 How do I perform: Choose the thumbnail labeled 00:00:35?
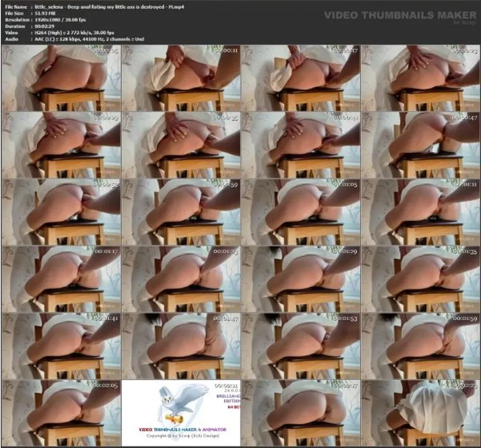(181, 145)
